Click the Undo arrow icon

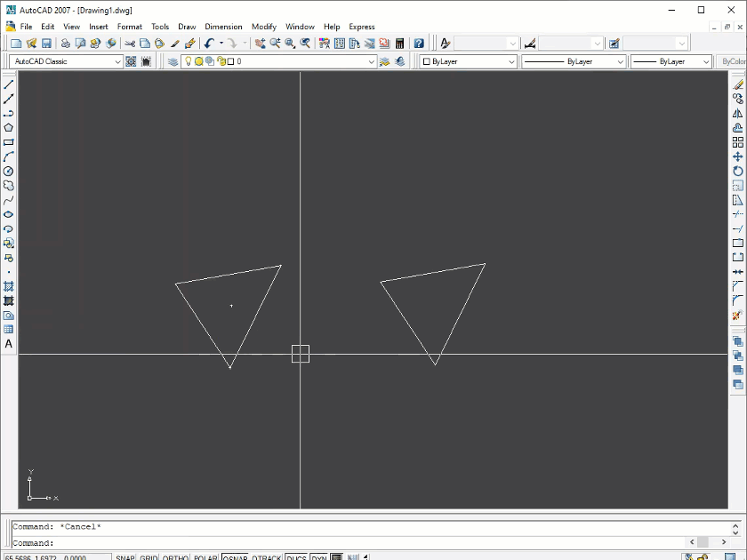click(x=209, y=44)
